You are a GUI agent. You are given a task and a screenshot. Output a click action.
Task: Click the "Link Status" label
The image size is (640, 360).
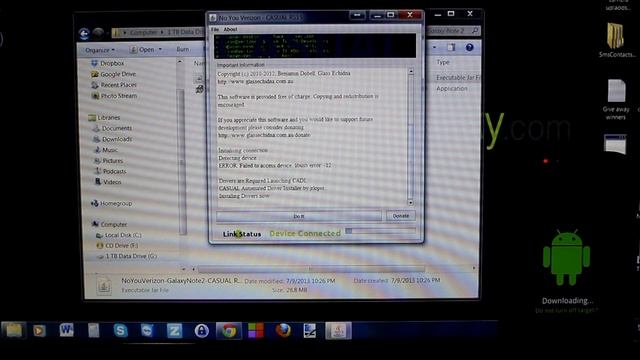[x=242, y=234]
